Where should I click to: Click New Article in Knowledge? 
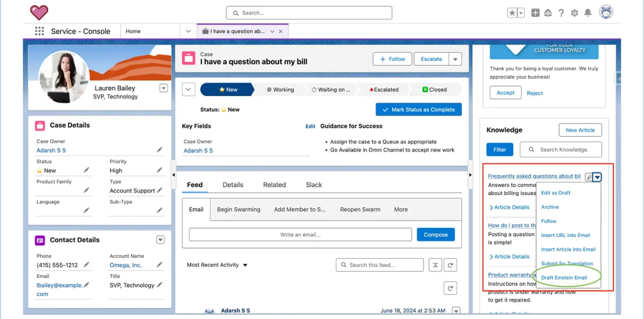coord(580,130)
